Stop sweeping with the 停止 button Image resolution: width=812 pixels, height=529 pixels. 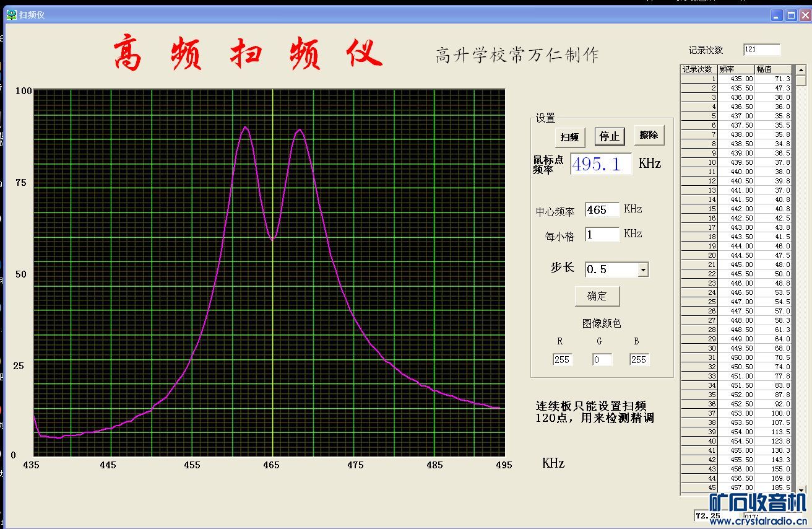click(x=610, y=136)
